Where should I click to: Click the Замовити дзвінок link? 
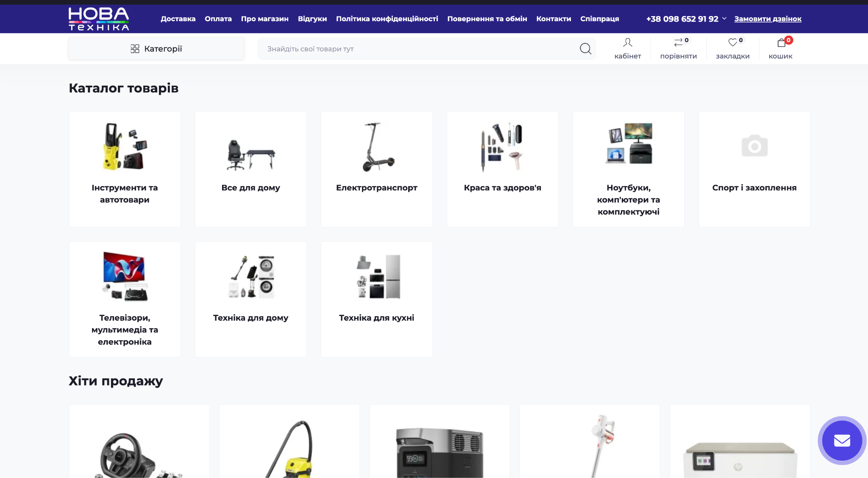(768, 19)
